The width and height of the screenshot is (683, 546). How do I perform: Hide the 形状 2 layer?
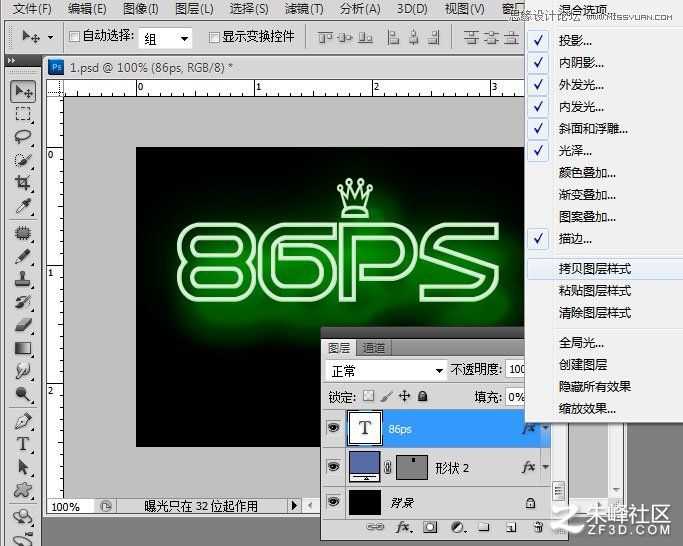pyautogui.click(x=333, y=467)
